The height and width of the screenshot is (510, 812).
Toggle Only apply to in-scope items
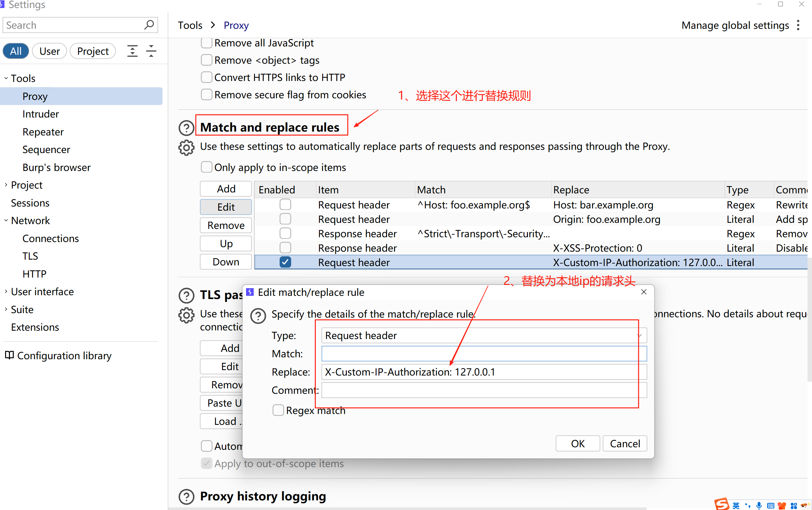(x=207, y=167)
